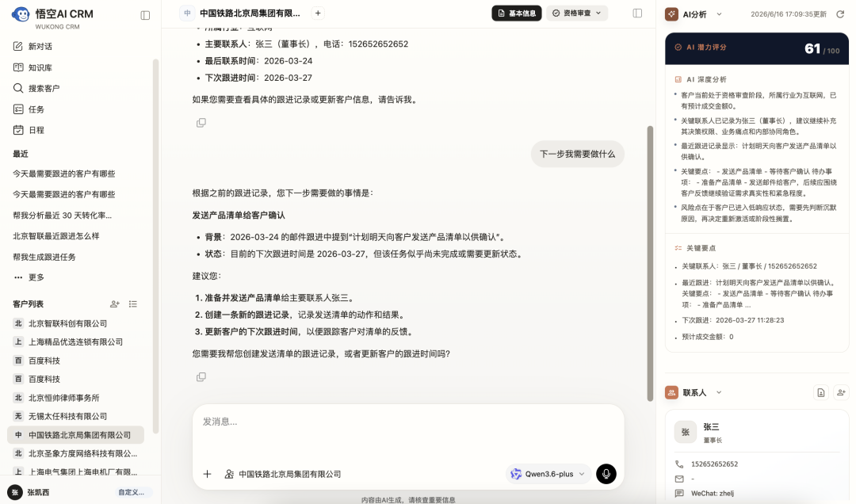Expand the 联系人 panel dropdown
The height and width of the screenshot is (504, 856).
[719, 392]
